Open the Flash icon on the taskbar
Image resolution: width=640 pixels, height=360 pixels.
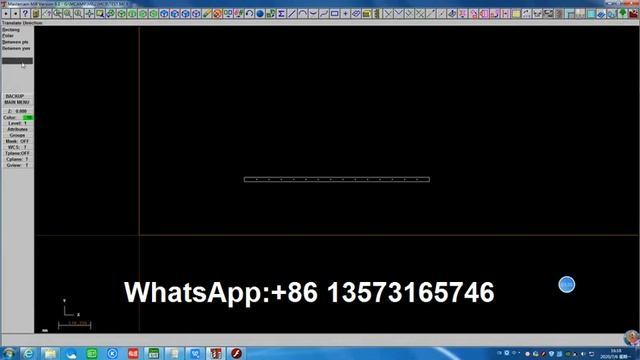[236, 353]
